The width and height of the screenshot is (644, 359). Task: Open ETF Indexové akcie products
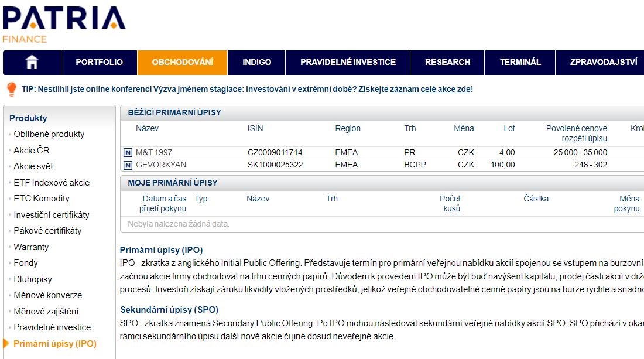[x=50, y=182]
